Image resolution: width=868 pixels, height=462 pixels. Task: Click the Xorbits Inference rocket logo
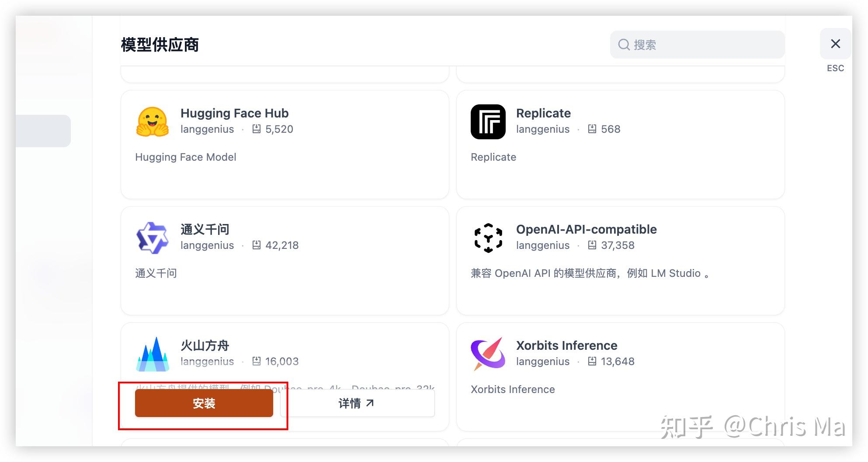pyautogui.click(x=488, y=354)
